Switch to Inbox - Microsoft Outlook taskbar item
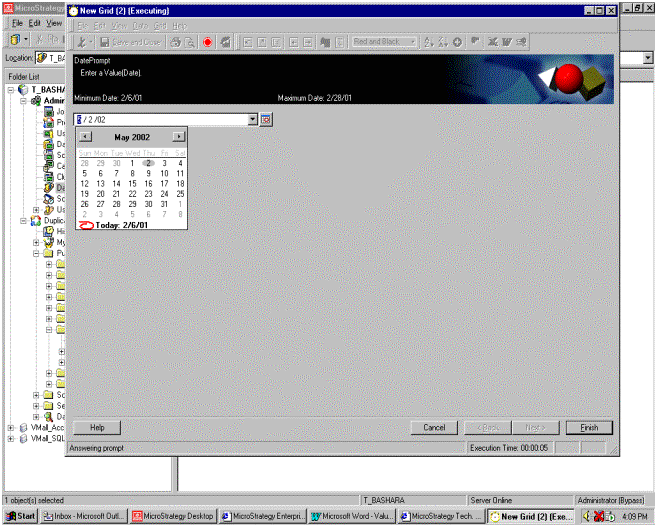 [x=84, y=516]
